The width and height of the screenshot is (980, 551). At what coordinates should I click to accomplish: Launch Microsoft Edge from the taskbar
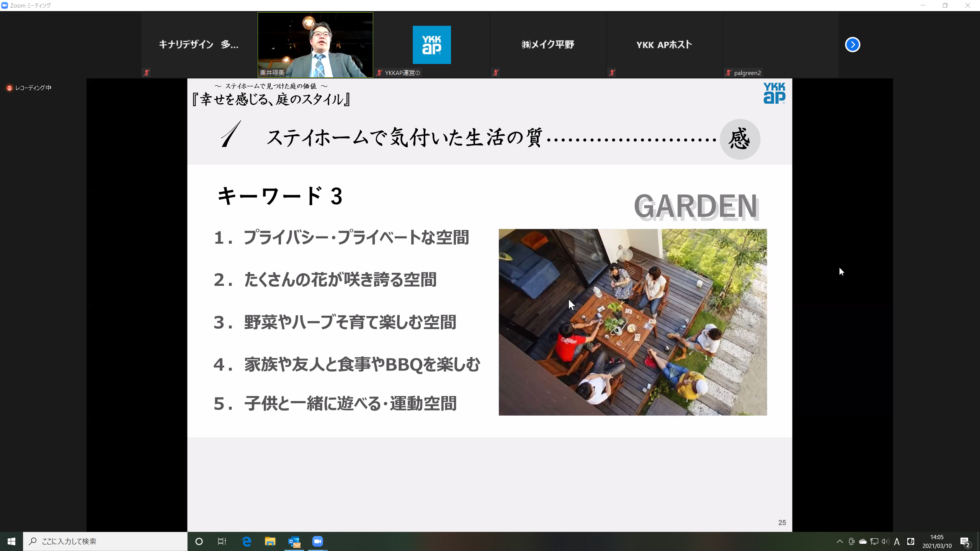point(247,541)
